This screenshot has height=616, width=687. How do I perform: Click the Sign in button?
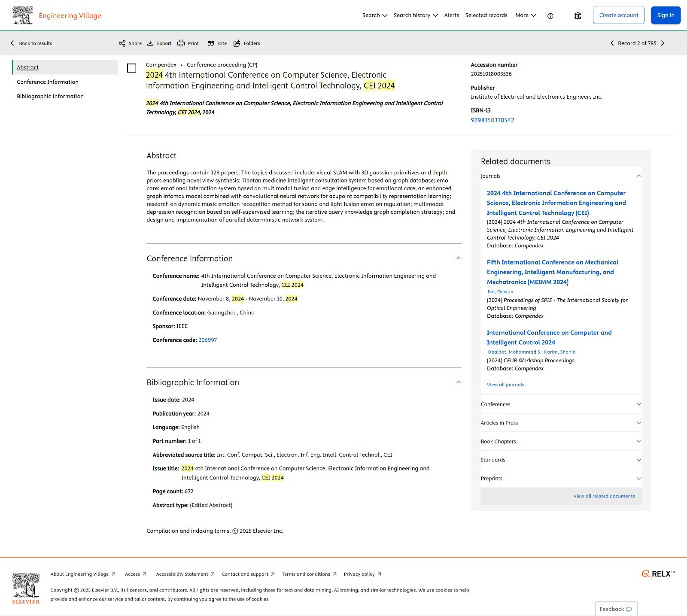tap(665, 15)
